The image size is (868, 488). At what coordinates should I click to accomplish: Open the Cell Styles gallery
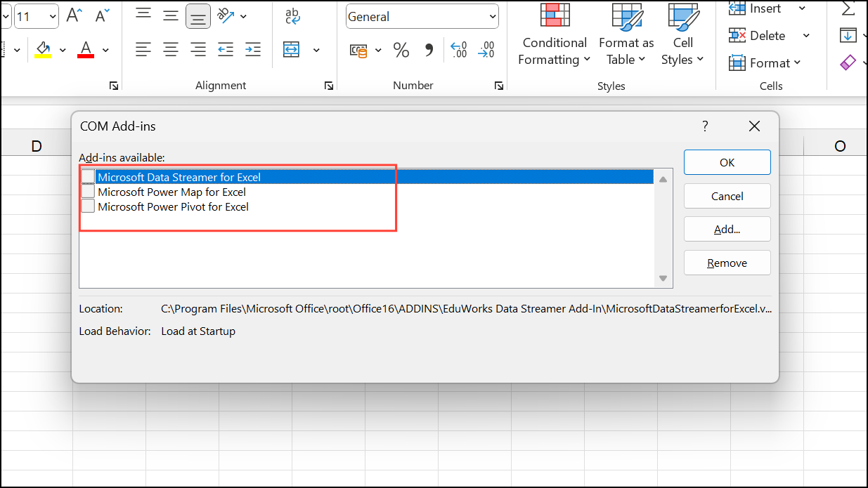pyautogui.click(x=682, y=35)
